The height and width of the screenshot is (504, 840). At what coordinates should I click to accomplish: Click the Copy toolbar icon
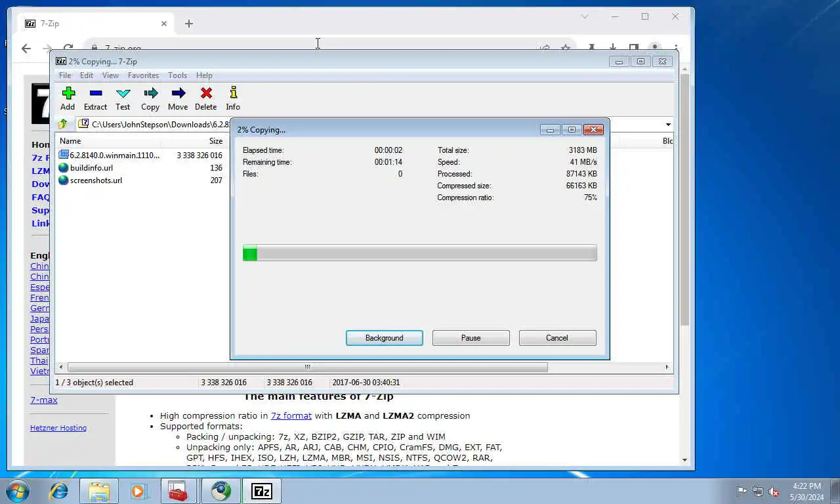150,93
